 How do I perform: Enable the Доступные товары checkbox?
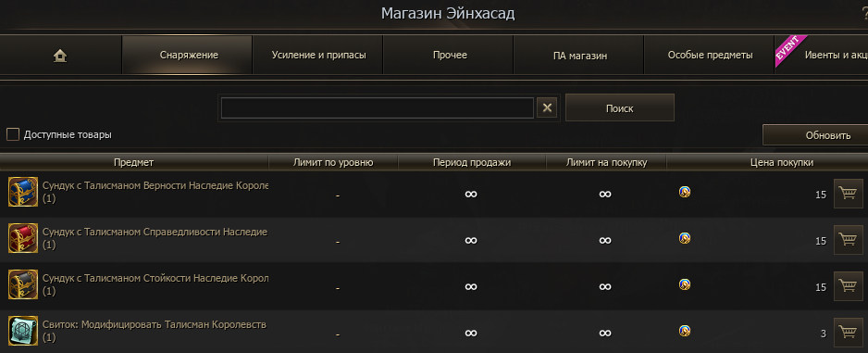pos(13,134)
